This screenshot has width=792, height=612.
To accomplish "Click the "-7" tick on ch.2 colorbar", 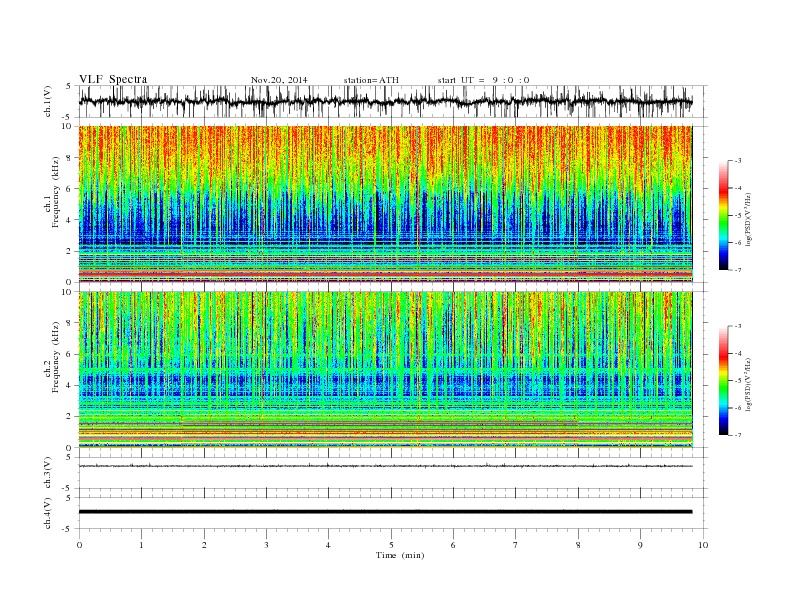I will click(737, 435).
